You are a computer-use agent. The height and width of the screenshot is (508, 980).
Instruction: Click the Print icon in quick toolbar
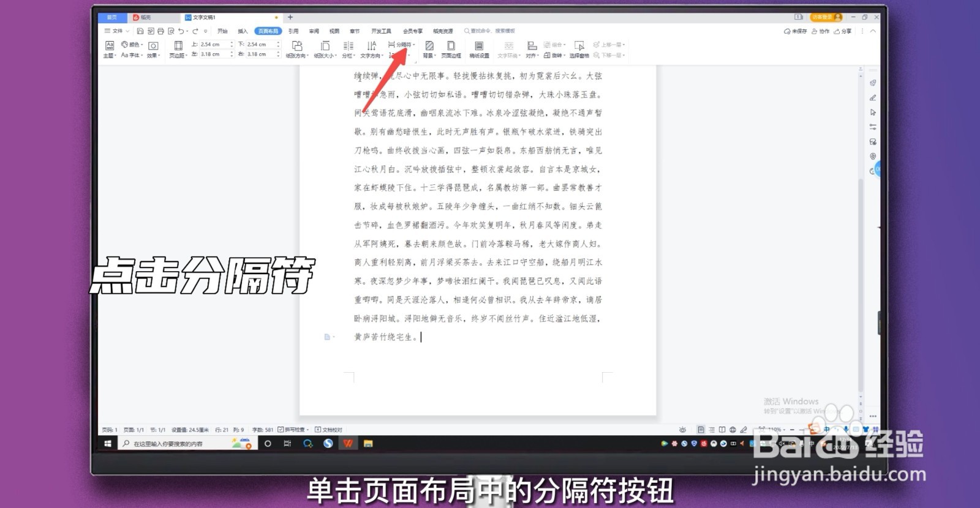[160, 31]
